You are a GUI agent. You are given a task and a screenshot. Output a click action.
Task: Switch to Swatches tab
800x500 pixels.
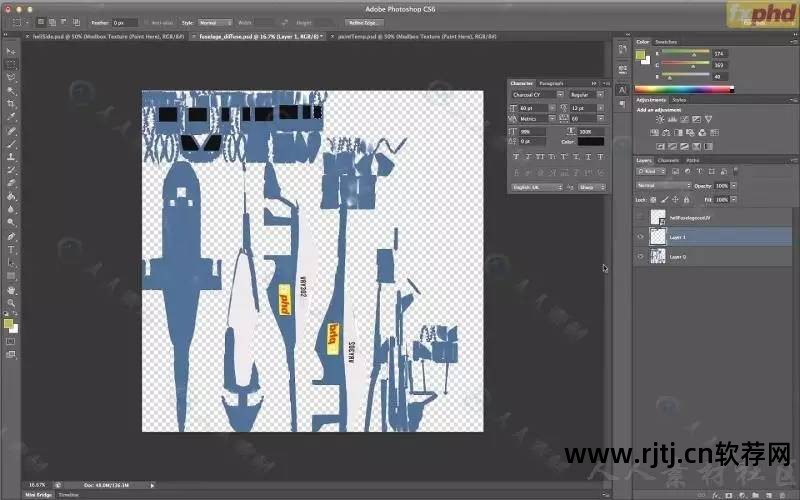pyautogui.click(x=666, y=42)
